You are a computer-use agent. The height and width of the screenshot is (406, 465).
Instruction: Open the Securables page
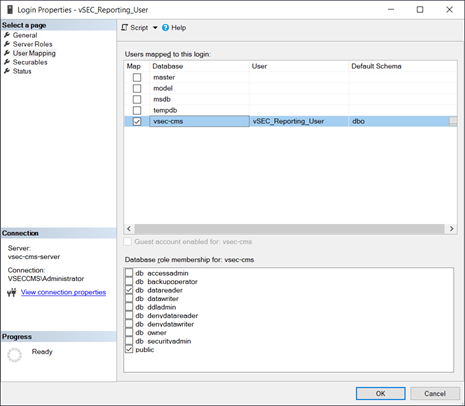(30, 62)
